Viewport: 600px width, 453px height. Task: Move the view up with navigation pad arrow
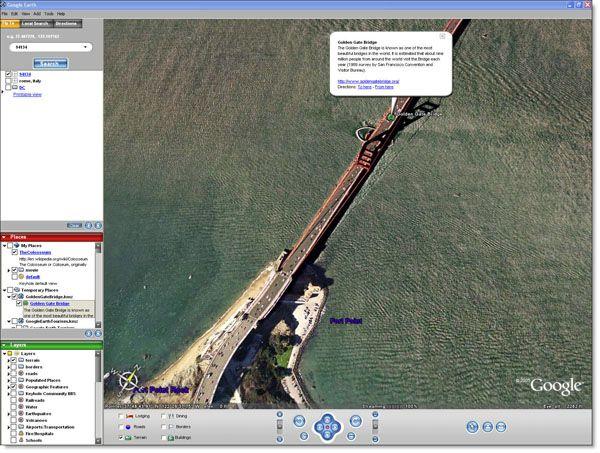click(328, 418)
